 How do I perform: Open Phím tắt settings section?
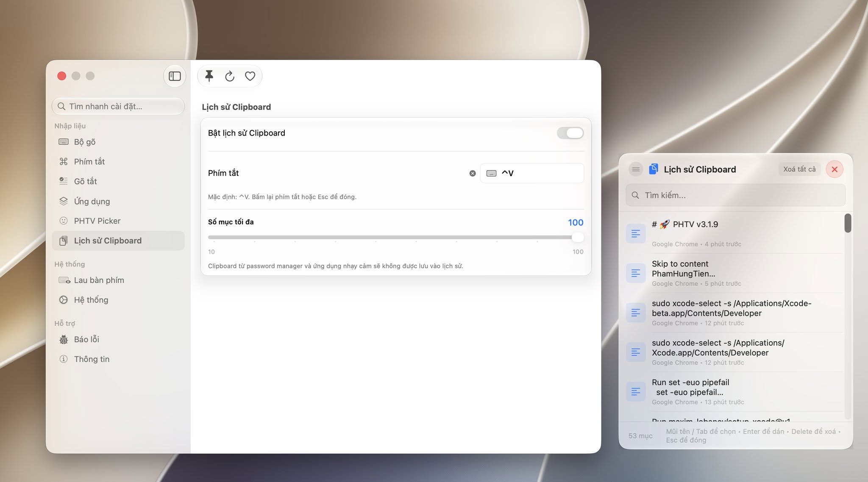(x=118, y=161)
